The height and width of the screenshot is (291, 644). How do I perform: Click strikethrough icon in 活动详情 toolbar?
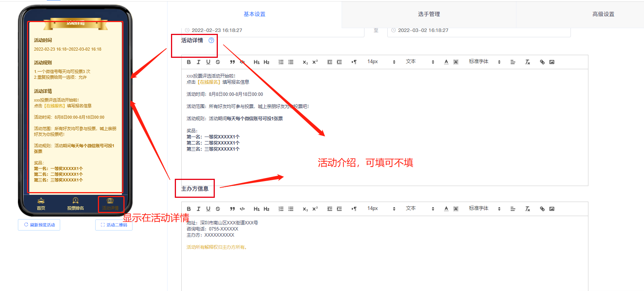pos(218,62)
